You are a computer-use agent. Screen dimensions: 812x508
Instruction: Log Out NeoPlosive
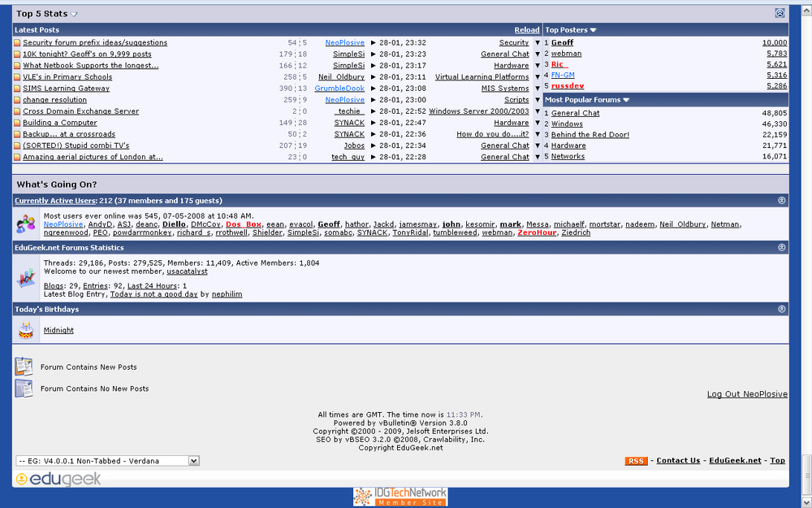click(747, 394)
